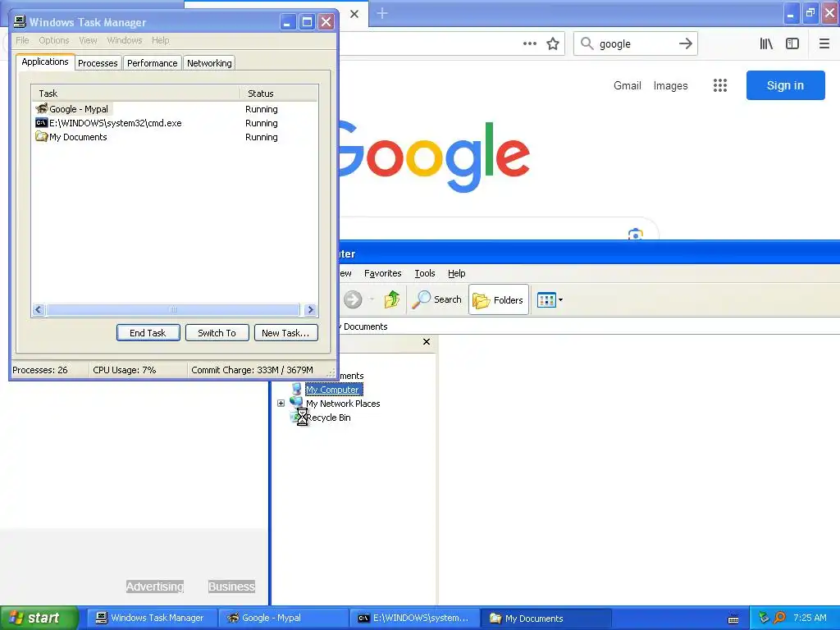Screen dimensions: 840x630
Task: Open the Gmail link
Action: 628,85
